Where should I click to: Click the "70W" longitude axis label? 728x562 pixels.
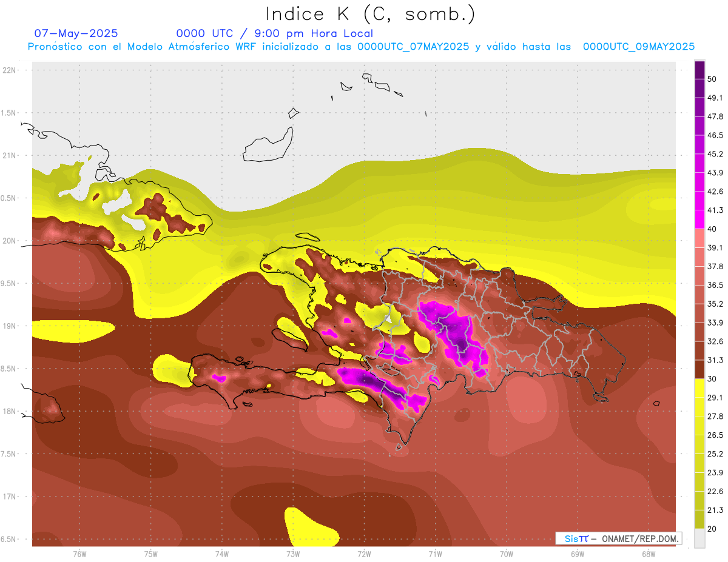[506, 554]
